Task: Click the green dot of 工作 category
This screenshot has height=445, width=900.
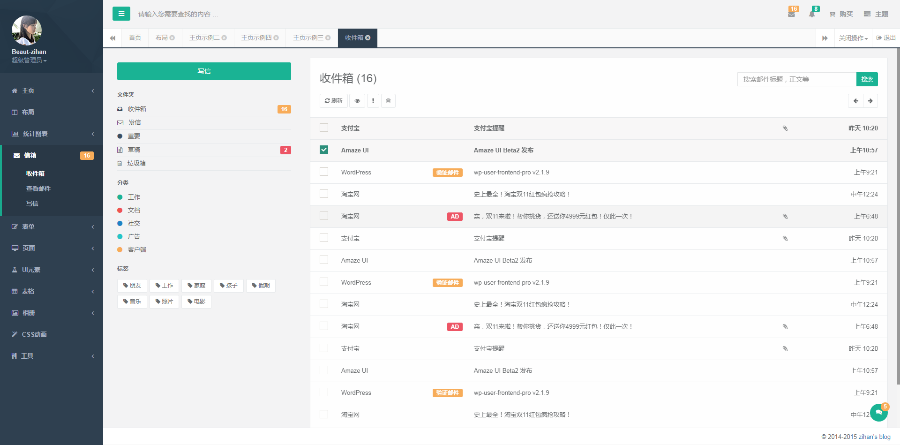Action: coord(119,197)
